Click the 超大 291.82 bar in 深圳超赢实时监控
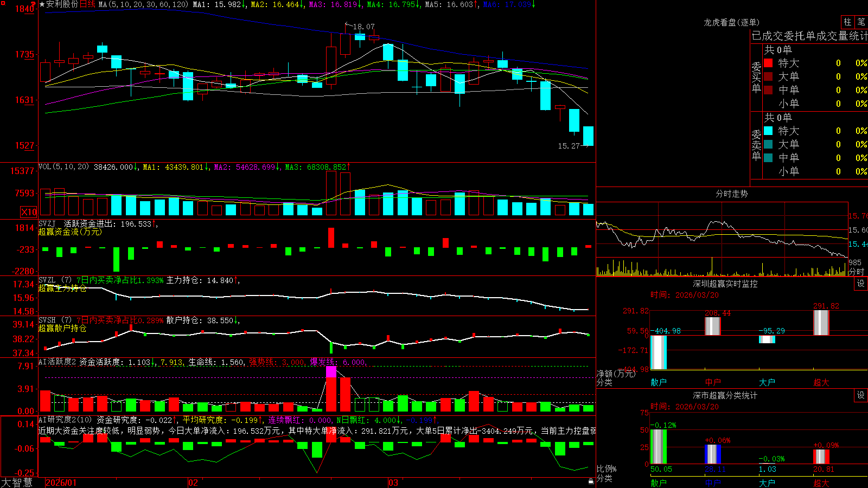 [x=821, y=323]
